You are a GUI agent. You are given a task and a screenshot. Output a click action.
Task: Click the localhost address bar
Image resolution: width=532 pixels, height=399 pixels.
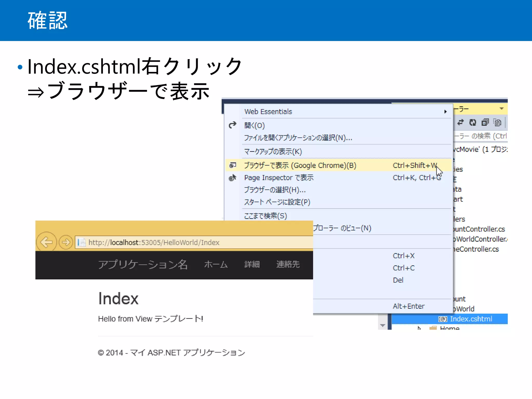194,242
